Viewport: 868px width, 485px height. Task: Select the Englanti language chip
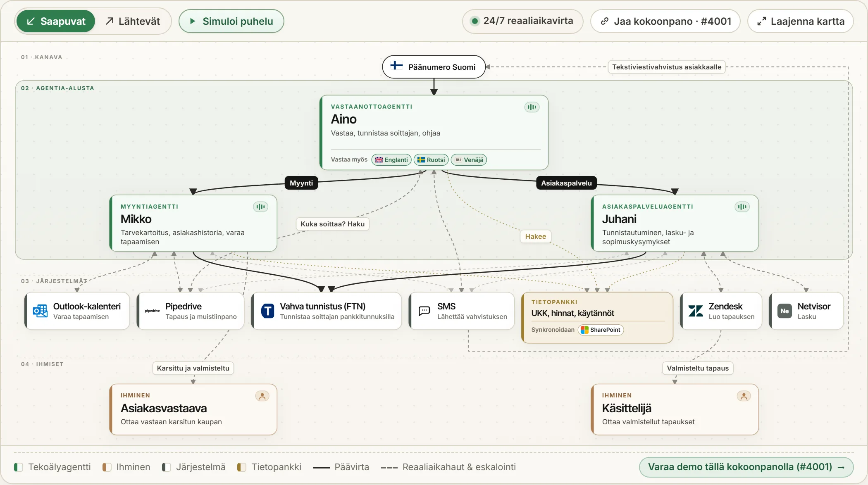point(391,160)
